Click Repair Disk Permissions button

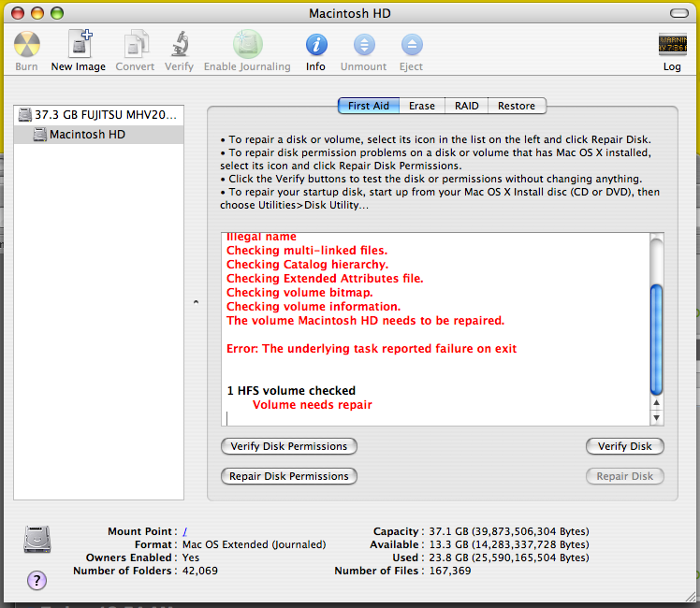289,476
